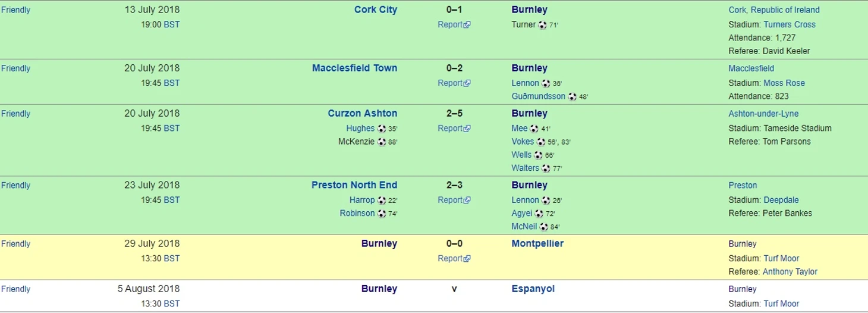Viewport: 868px width, 313px height.
Task: Open the Walters player link
Action: point(525,168)
